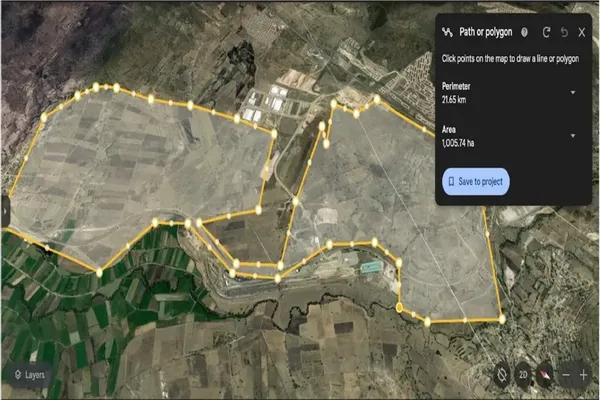Click the polygon vertex at bottom right corner

point(502,319)
